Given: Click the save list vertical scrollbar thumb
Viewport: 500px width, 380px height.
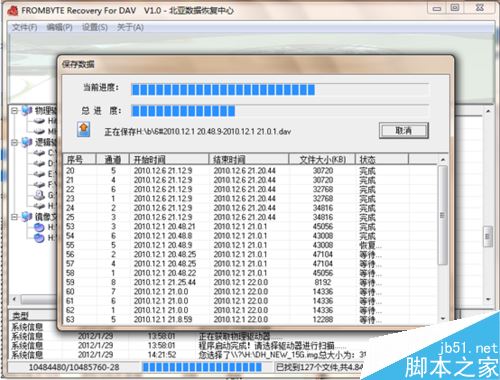Looking at the screenshot, I should click(443, 215).
